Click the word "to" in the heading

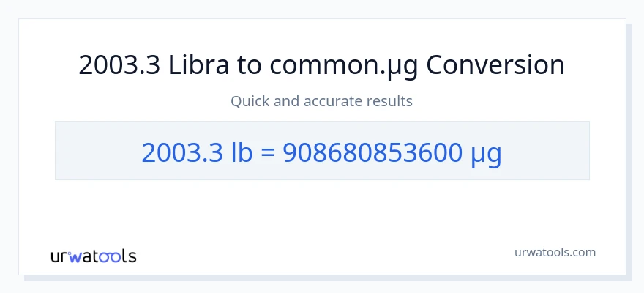pyautogui.click(x=250, y=65)
